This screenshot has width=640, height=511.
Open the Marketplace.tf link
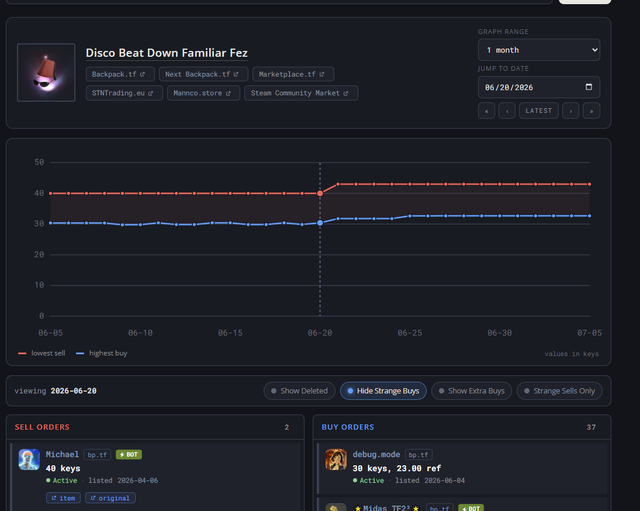click(293, 74)
